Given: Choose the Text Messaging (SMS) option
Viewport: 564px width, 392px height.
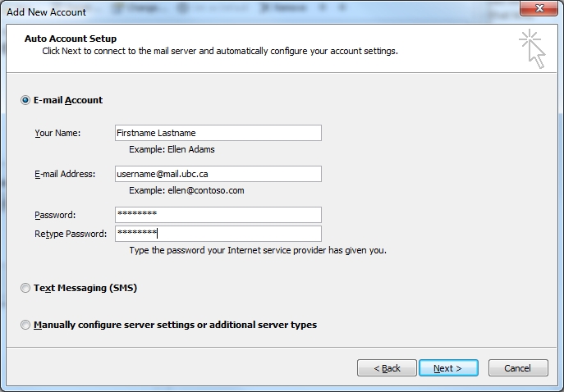Looking at the screenshot, I should 25,289.
